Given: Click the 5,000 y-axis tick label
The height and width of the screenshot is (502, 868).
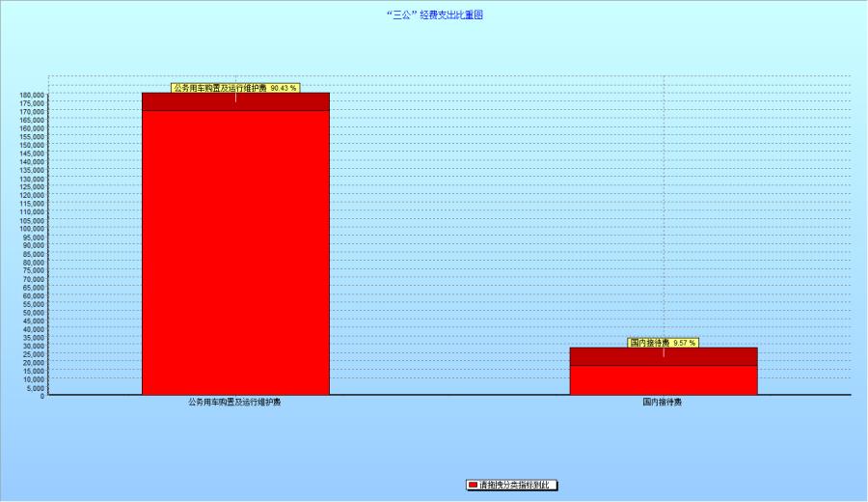Looking at the screenshot, I should point(36,387).
